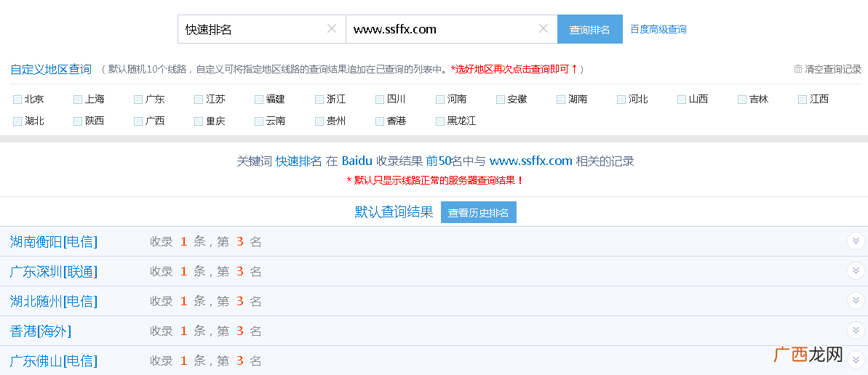This screenshot has width=868, height=375.
Task: Tick the 云南 checkbox
Action: tap(258, 121)
